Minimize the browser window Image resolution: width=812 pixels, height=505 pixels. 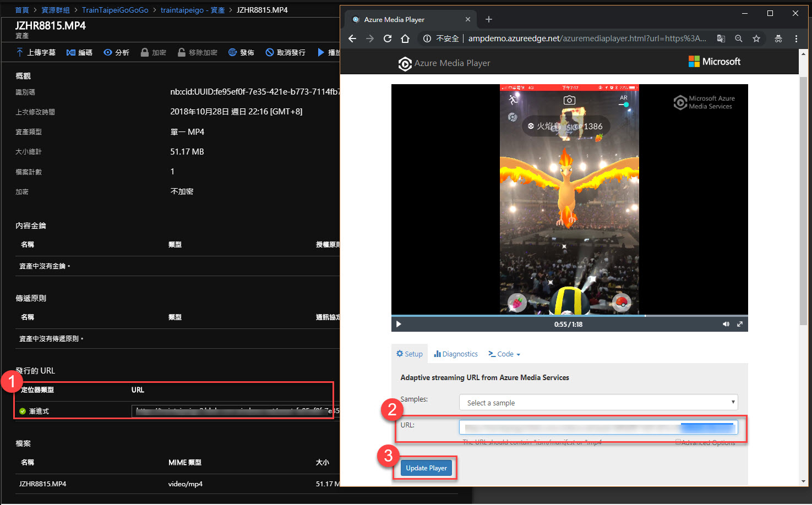click(x=744, y=13)
